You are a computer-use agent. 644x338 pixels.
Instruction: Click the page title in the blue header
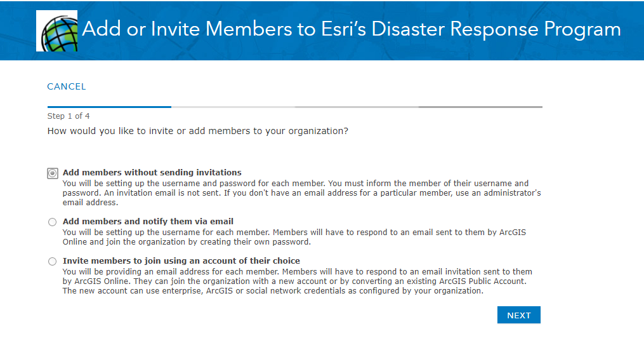tap(351, 29)
